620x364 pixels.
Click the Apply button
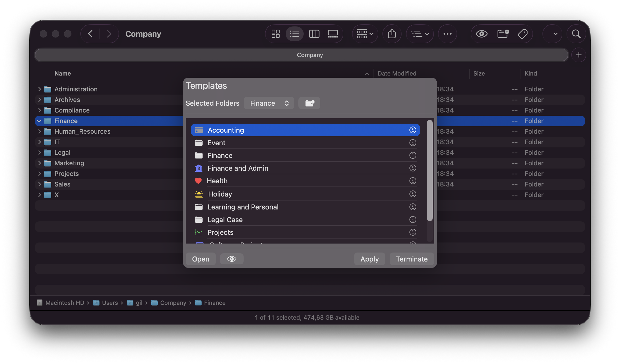click(370, 259)
